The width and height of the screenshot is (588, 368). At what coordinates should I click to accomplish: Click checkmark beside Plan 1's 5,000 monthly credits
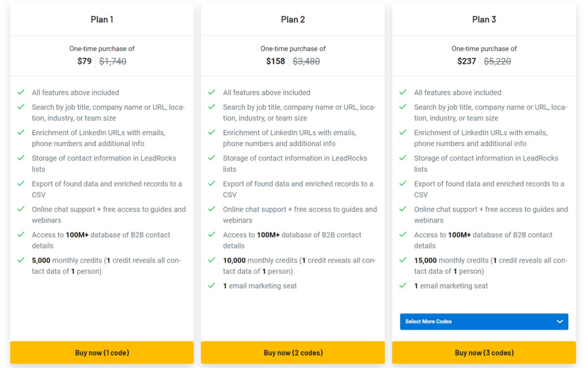click(x=21, y=260)
